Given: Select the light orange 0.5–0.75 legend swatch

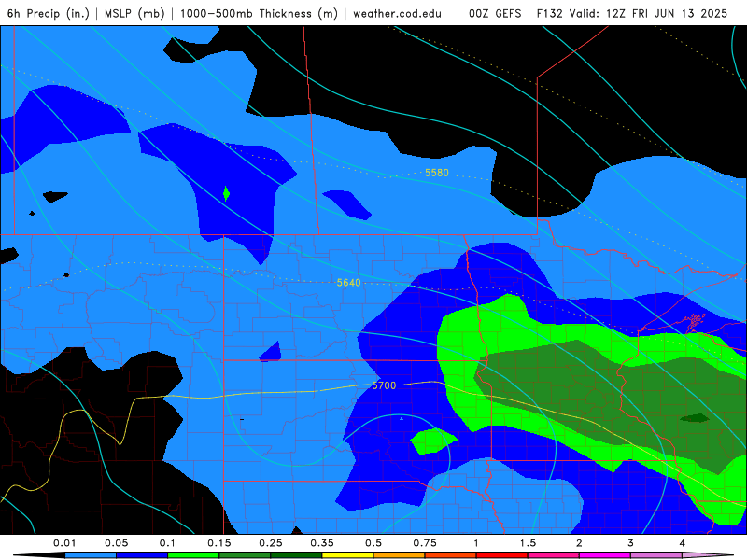Looking at the screenshot, I should (400, 555).
